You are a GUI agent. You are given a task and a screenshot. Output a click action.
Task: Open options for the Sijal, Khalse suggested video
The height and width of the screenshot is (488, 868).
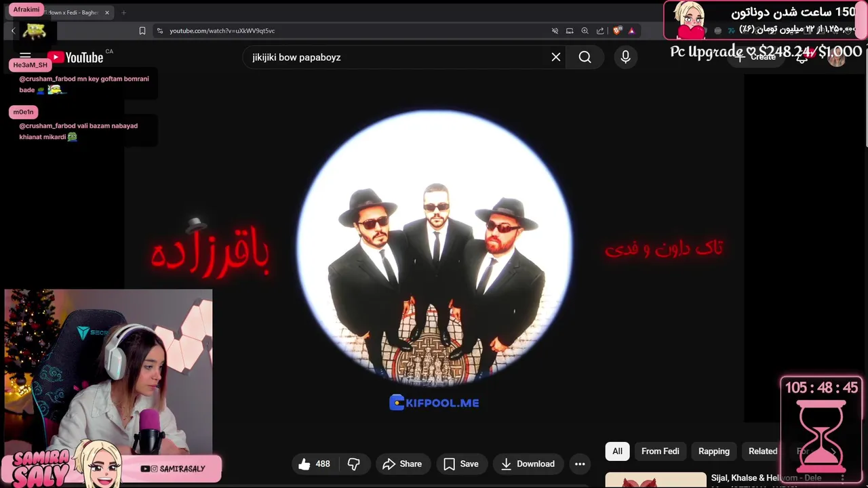[x=843, y=478]
